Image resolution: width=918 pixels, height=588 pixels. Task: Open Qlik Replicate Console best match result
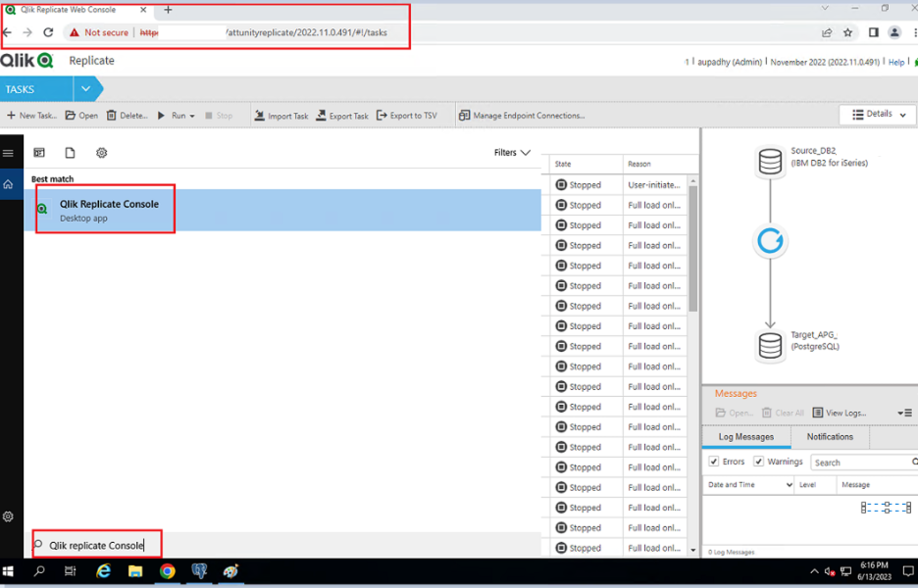click(282, 210)
